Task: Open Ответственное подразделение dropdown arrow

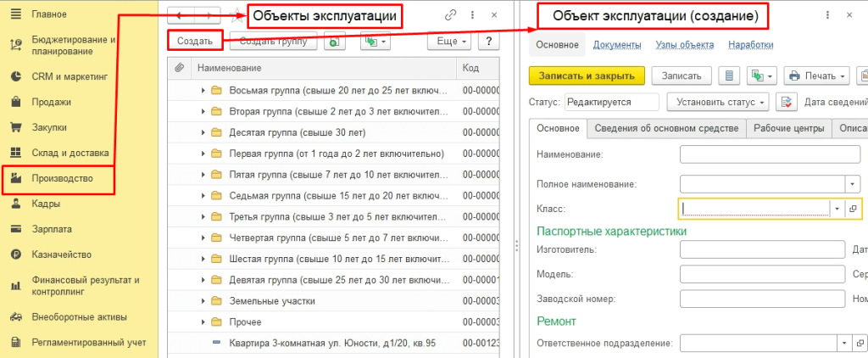Action: (845, 343)
